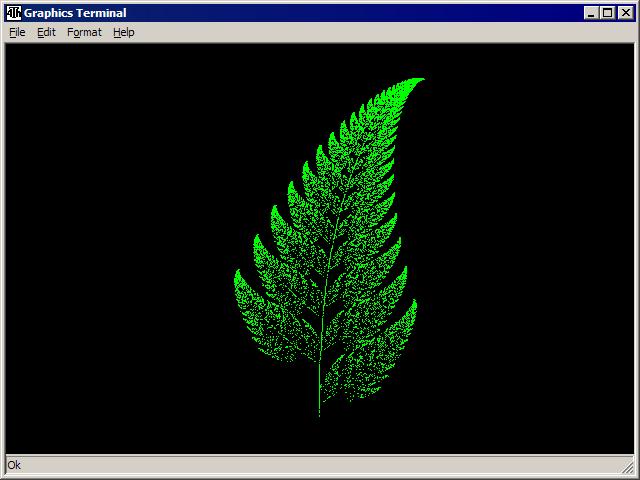This screenshot has width=640, height=480.
Task: Click the empty black canvas right of the fern
Action: pyautogui.click(x=530, y=250)
